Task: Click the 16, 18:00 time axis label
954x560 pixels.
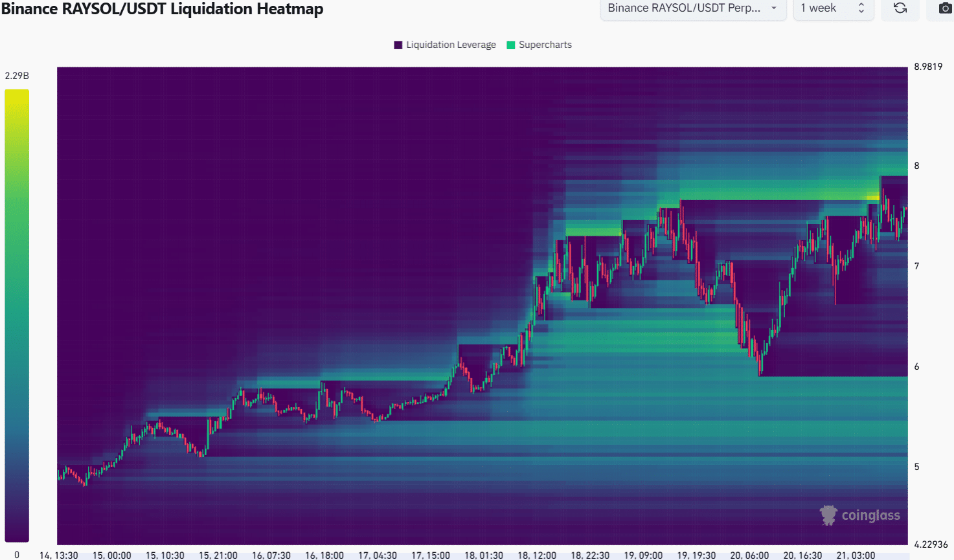Action: point(324,555)
